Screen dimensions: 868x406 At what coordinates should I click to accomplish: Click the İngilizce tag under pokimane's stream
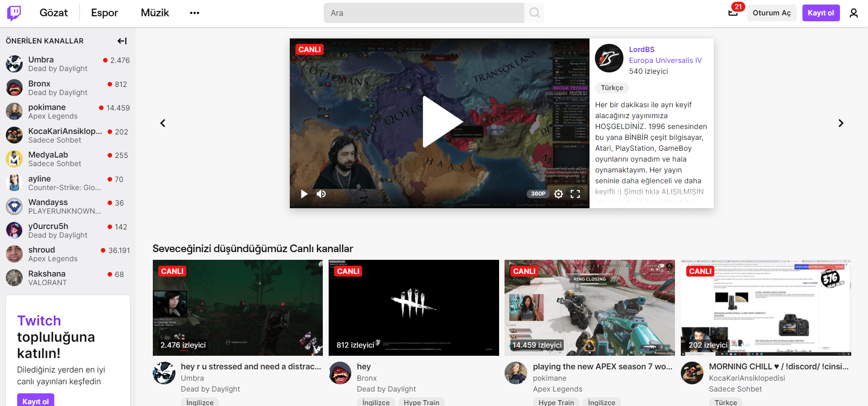pos(602,402)
